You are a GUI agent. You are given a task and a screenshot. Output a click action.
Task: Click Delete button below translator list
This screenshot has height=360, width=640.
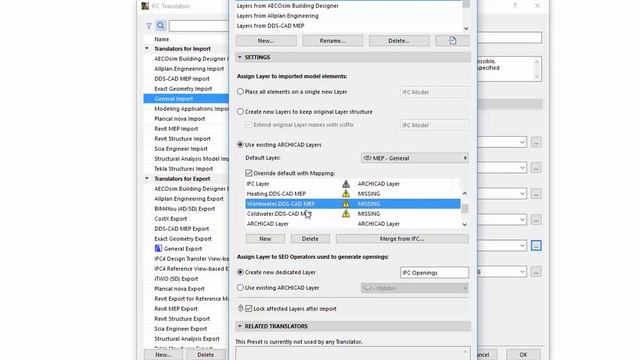coord(205,355)
